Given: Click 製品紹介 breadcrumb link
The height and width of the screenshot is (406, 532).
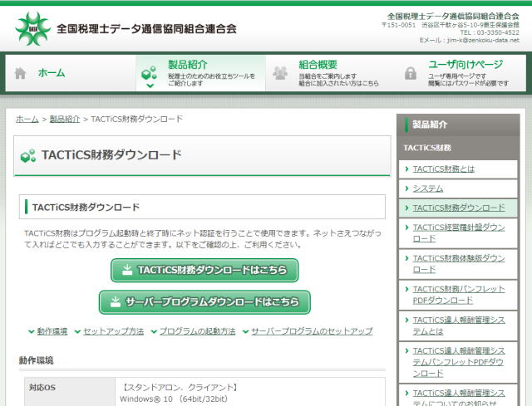Looking at the screenshot, I should pyautogui.click(x=65, y=119).
